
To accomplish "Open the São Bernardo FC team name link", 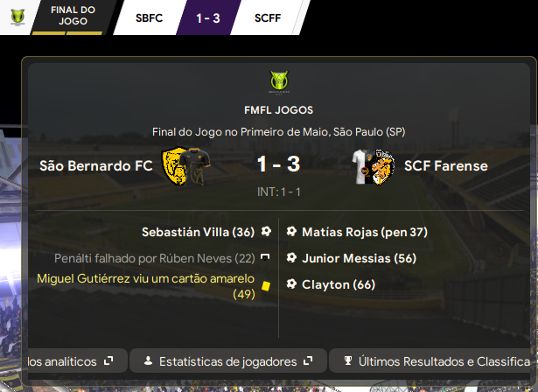I will tap(95, 164).
